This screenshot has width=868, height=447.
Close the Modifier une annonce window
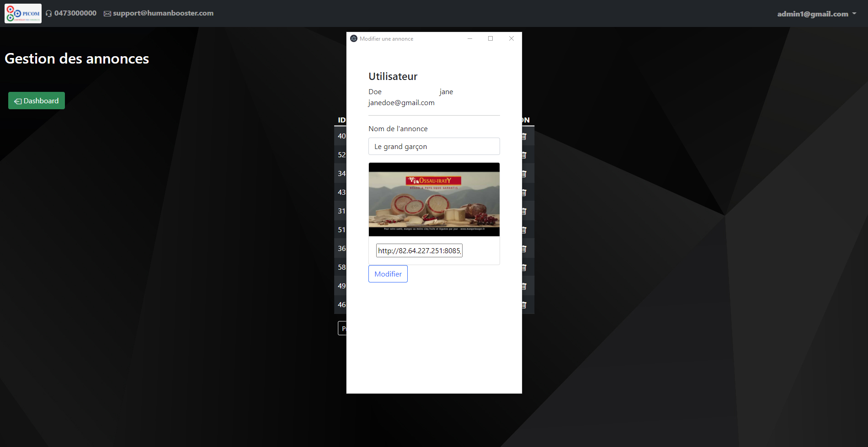511,38
